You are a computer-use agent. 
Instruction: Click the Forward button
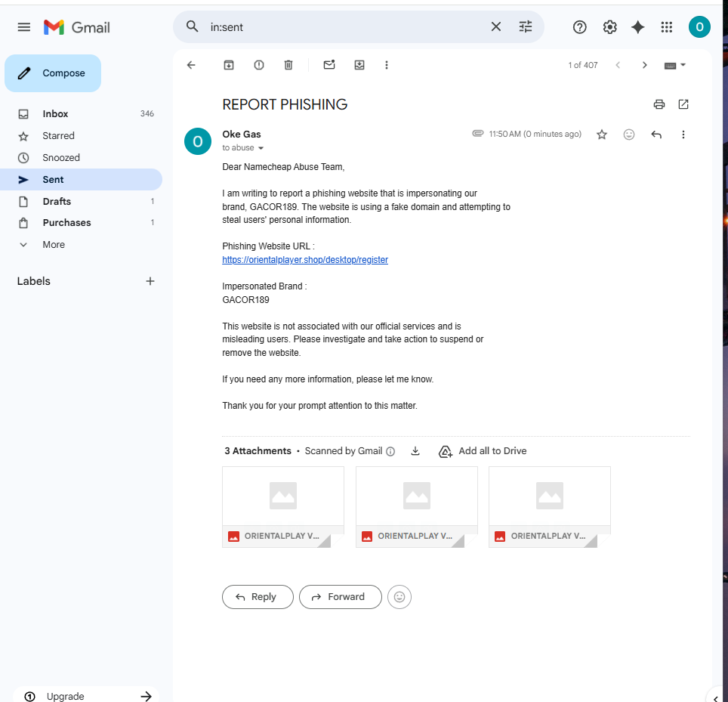tap(341, 596)
